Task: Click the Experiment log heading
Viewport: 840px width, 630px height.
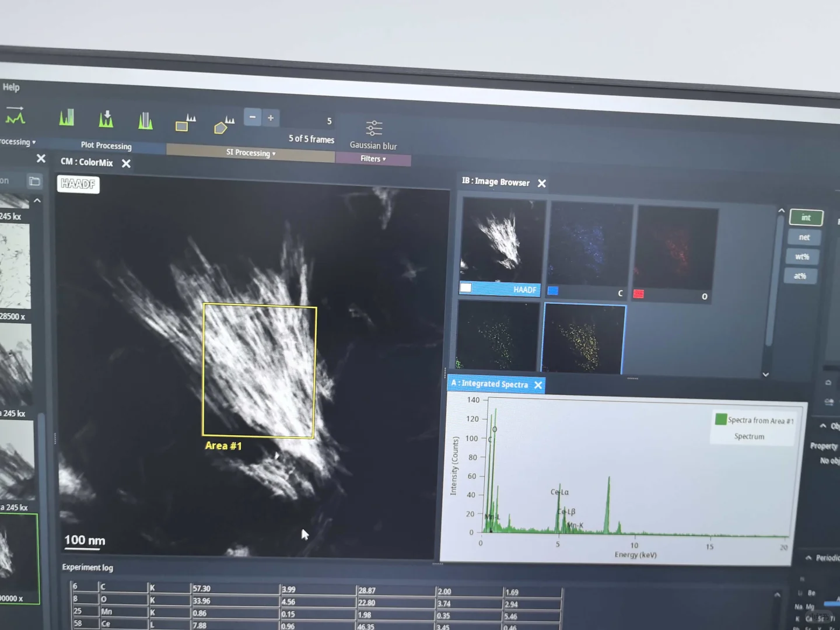Action: 87,567
